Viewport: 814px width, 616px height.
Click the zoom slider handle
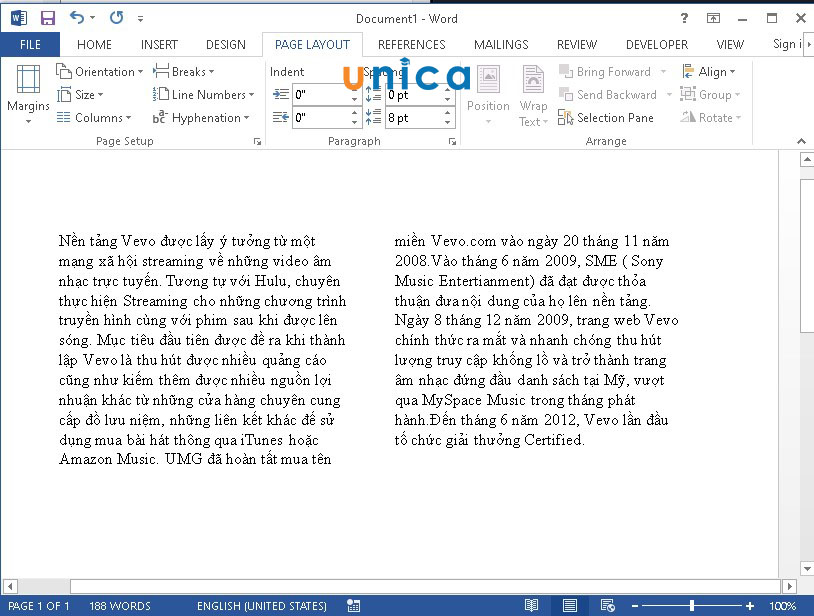691,606
